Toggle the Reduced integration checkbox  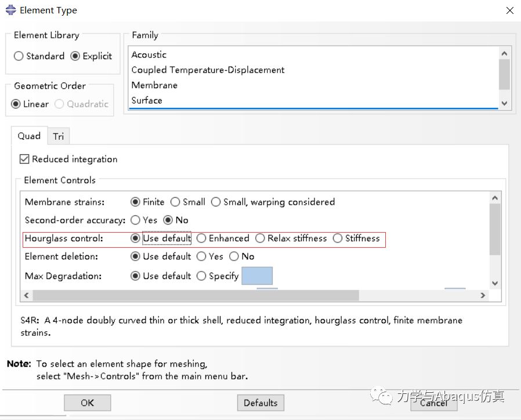24,159
